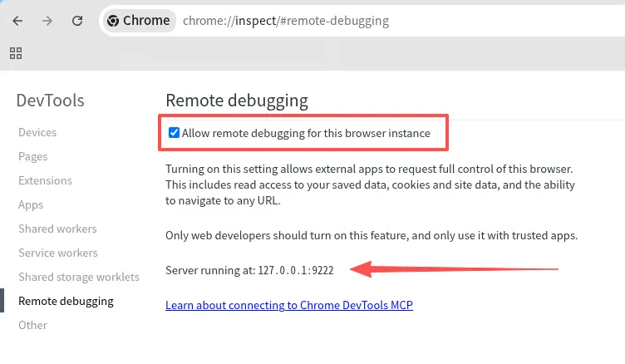Image resolution: width=625 pixels, height=364 pixels.
Task: Click the Chrome logo site chip
Action: (x=139, y=21)
